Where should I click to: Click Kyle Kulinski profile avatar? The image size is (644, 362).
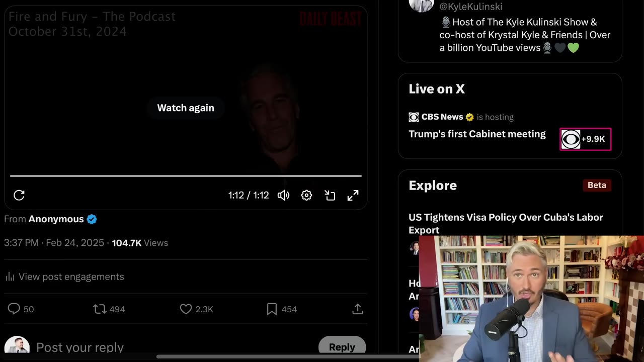pyautogui.click(x=422, y=5)
